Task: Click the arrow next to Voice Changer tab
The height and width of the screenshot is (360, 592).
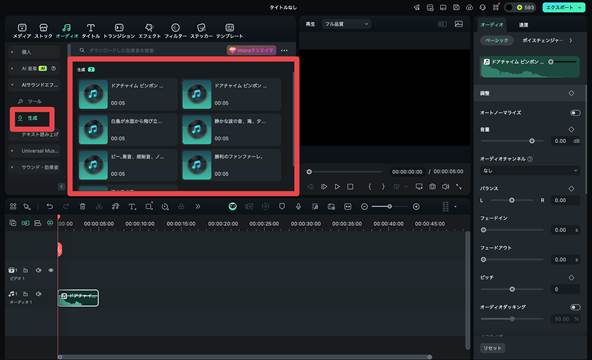Action: click(570, 40)
